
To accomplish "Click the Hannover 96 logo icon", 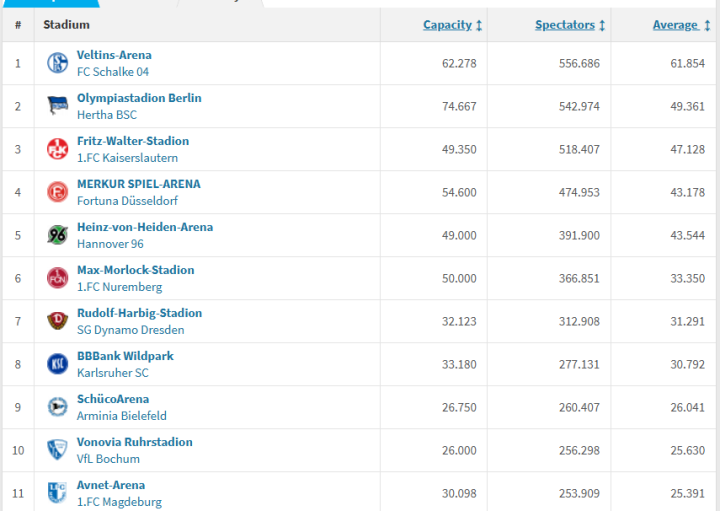I will click(x=57, y=235).
